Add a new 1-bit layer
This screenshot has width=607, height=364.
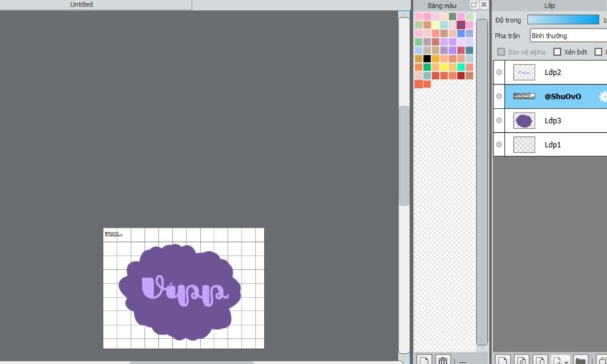pyautogui.click(x=541, y=359)
